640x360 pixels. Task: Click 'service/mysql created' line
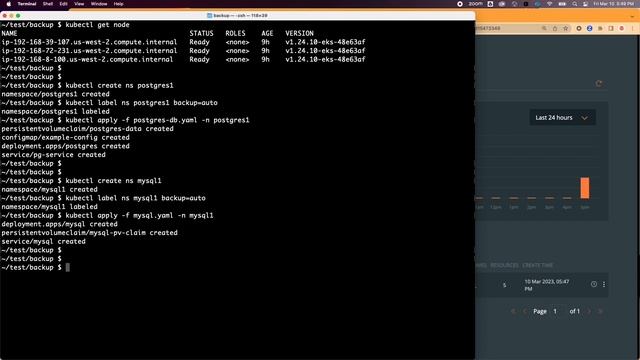pos(44,241)
